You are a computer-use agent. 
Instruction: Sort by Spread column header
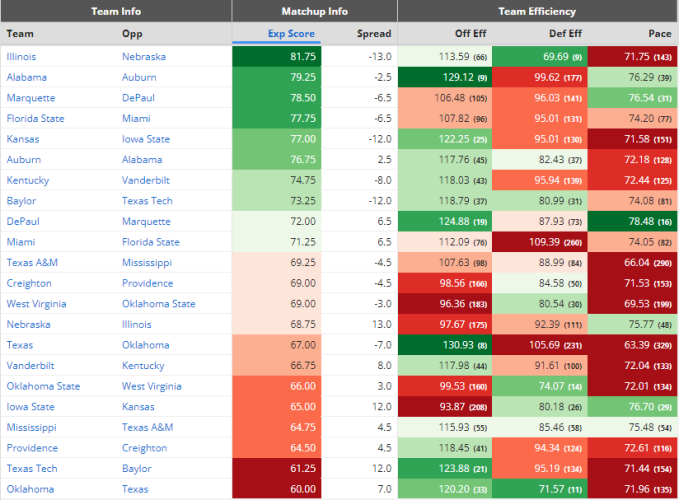(x=374, y=33)
